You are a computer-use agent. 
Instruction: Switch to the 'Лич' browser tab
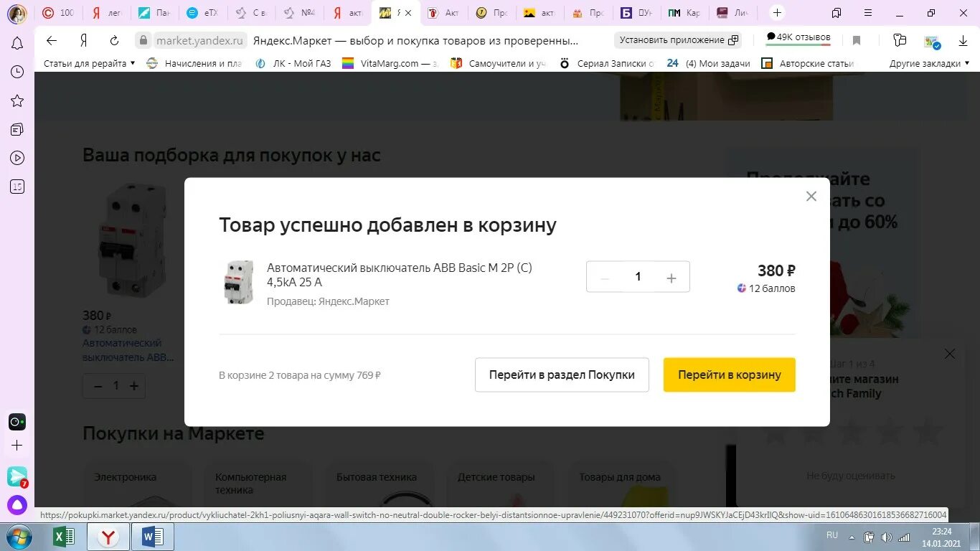coord(732,12)
